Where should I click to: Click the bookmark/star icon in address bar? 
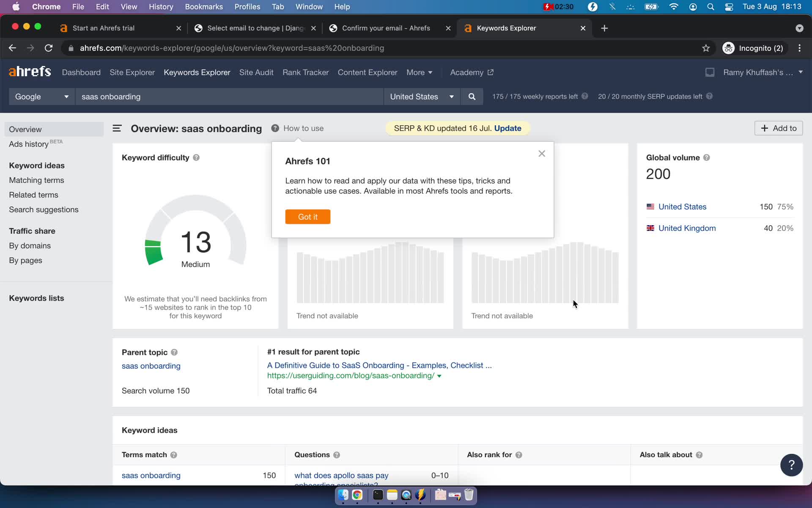coord(706,48)
